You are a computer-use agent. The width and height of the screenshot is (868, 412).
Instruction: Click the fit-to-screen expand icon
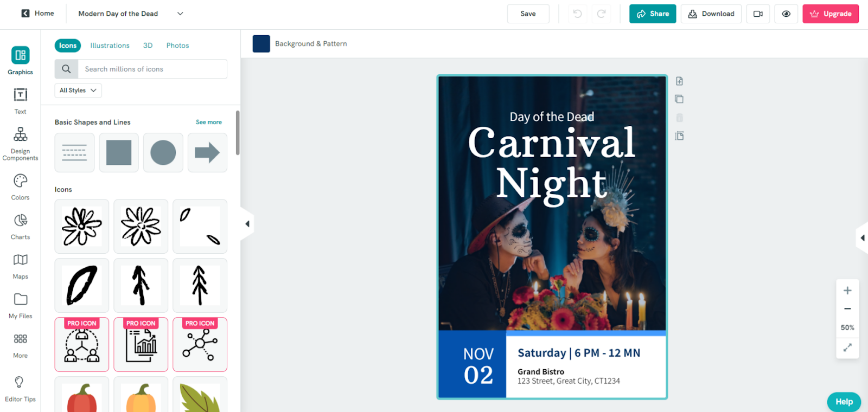pos(847,347)
